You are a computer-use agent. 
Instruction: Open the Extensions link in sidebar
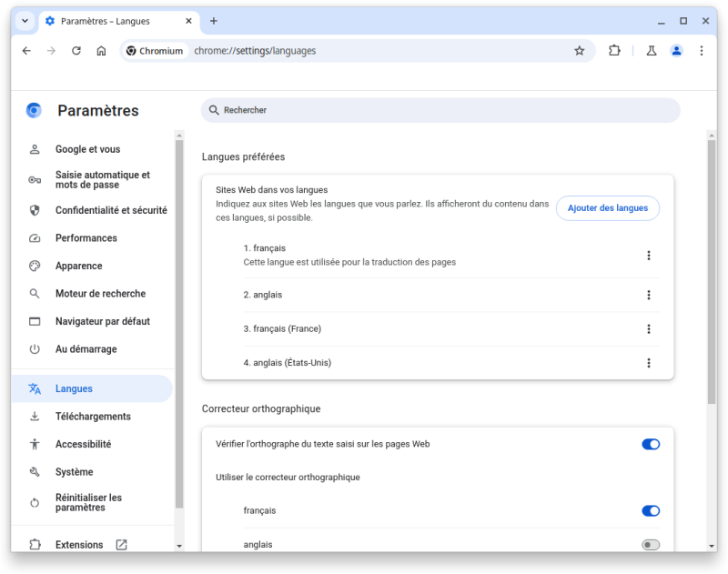click(79, 545)
